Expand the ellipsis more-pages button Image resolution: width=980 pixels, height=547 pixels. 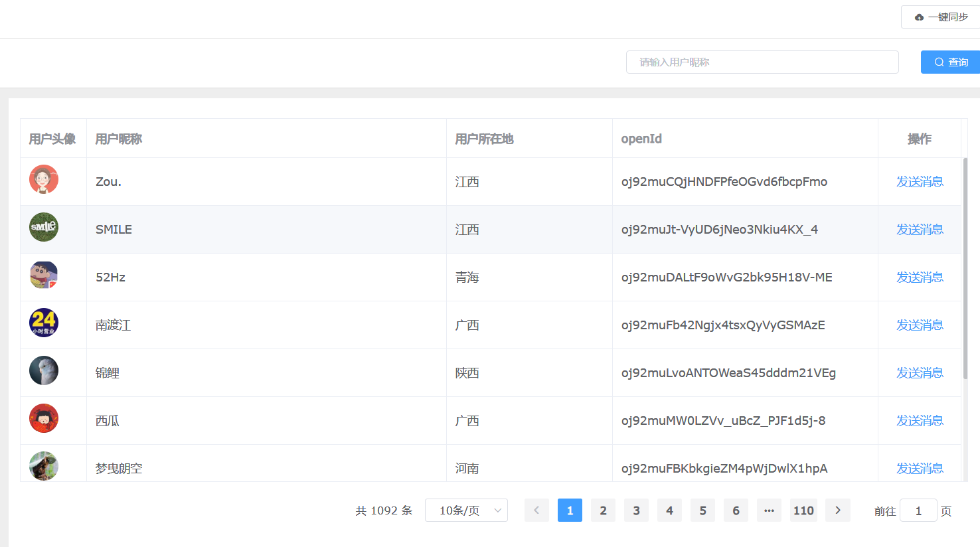(769, 510)
